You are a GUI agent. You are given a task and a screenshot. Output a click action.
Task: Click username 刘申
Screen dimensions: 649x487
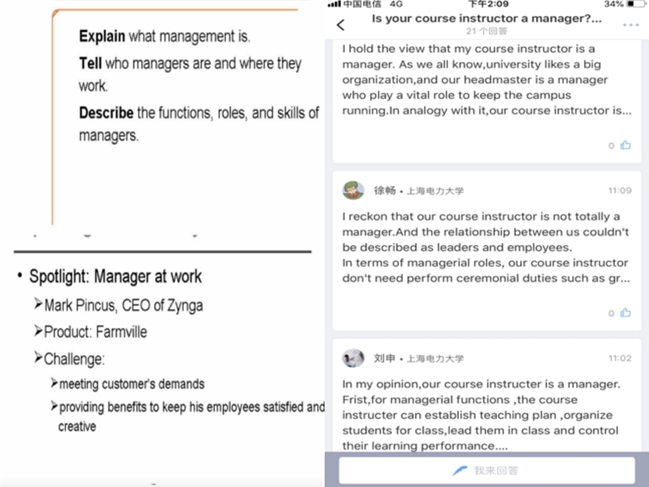(385, 358)
